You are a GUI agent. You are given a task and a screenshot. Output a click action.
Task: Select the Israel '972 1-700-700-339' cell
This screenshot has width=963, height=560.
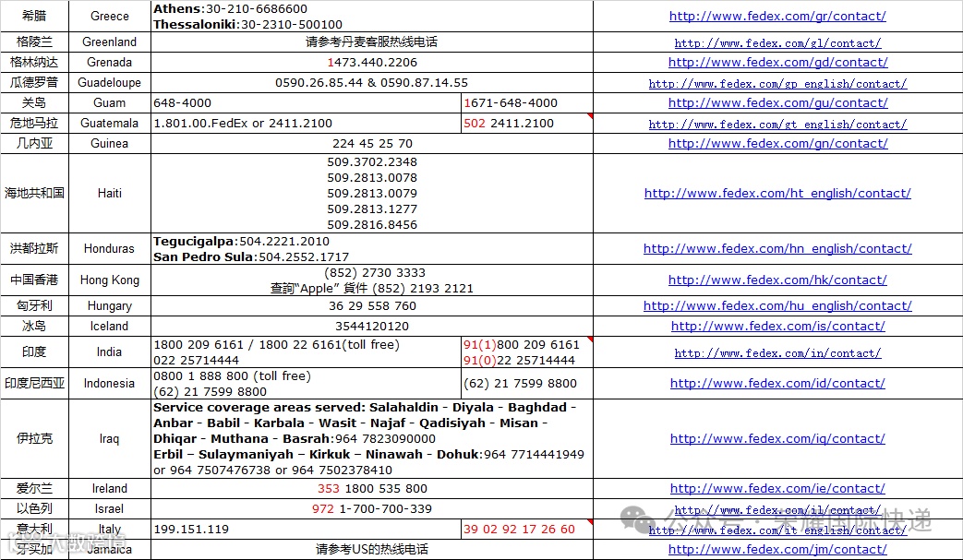372,508
